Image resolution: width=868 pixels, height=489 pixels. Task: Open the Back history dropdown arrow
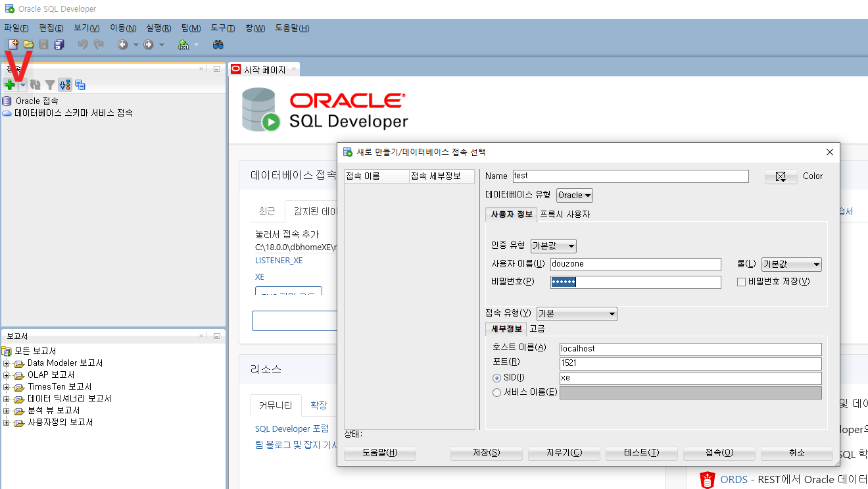135,45
